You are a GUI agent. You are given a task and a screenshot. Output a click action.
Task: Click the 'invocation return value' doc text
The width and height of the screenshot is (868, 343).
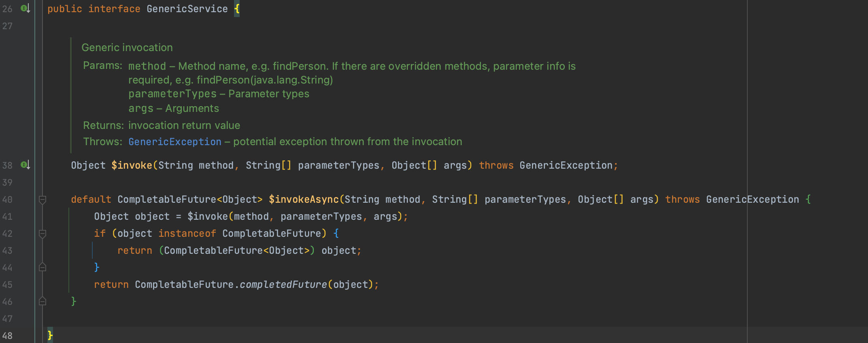(x=184, y=125)
